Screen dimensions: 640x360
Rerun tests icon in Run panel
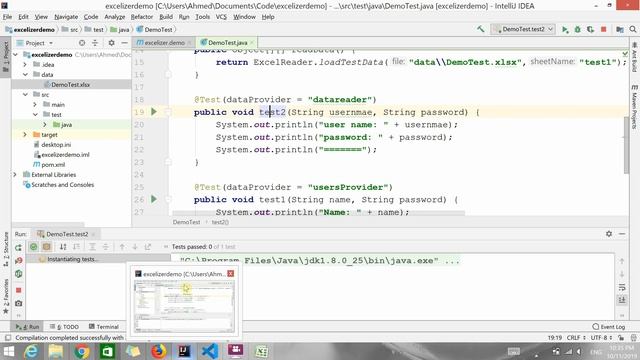pyautogui.click(x=18, y=247)
